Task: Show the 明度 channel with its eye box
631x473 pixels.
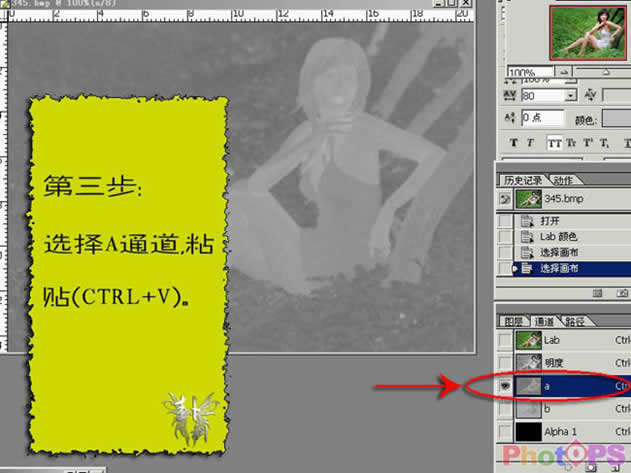Action: 505,363
